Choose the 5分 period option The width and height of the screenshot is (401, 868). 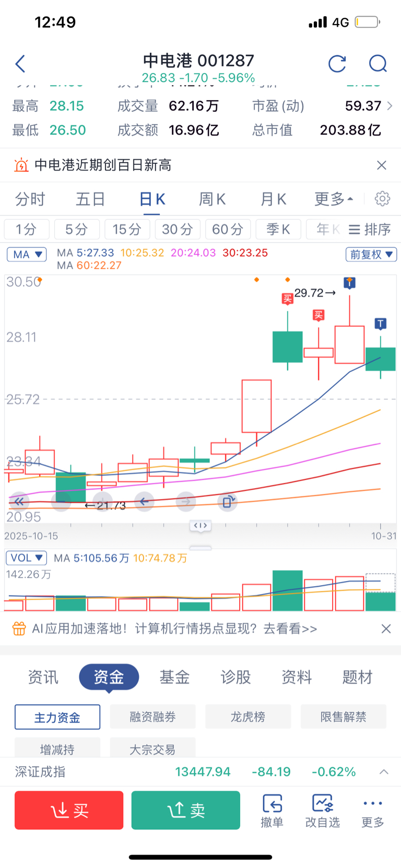(77, 229)
